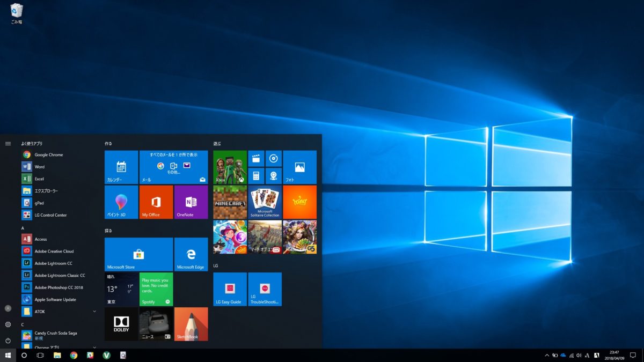The image size is (644, 362).
Task: Open Candy Crush Soda Saga from list
Action: coord(59,336)
